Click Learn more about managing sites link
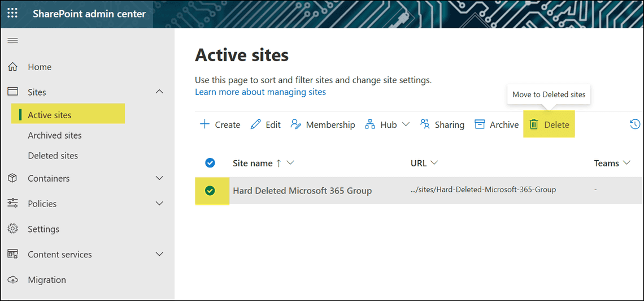 tap(260, 92)
